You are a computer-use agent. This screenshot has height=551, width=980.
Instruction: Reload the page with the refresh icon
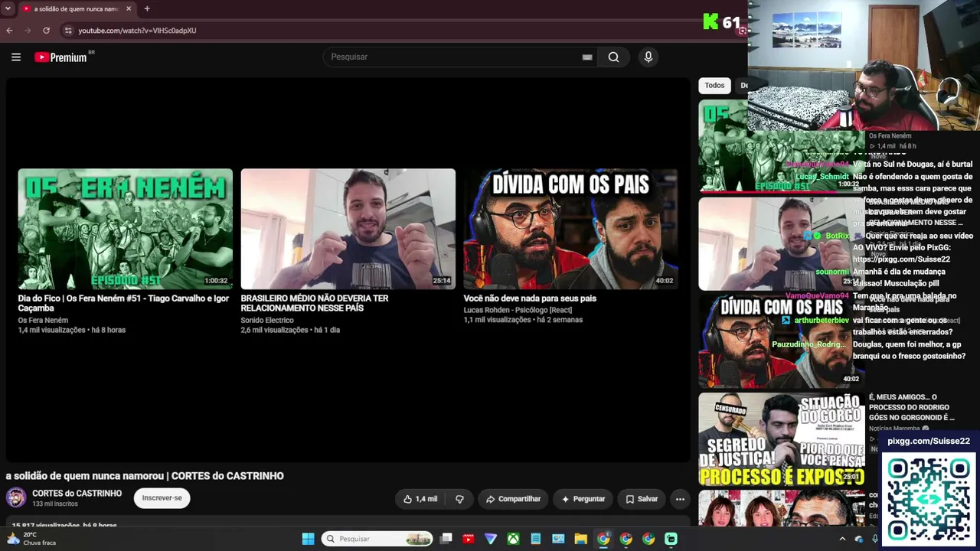46,31
